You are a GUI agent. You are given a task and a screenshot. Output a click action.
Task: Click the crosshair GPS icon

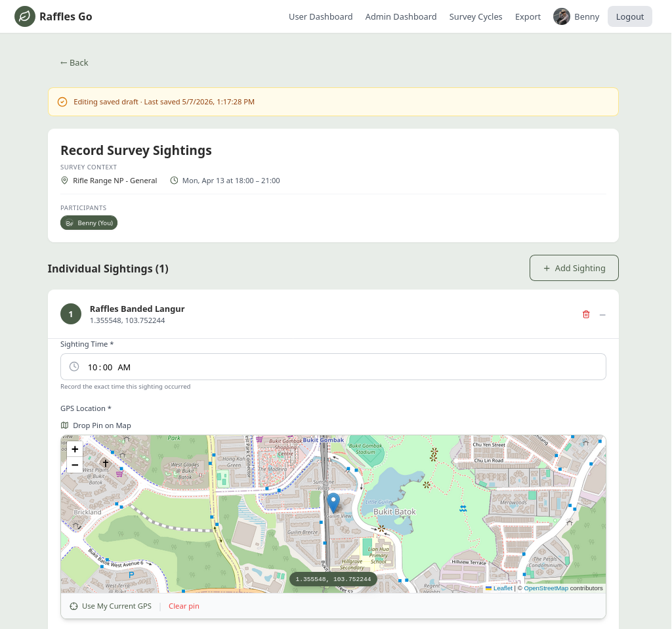click(73, 606)
